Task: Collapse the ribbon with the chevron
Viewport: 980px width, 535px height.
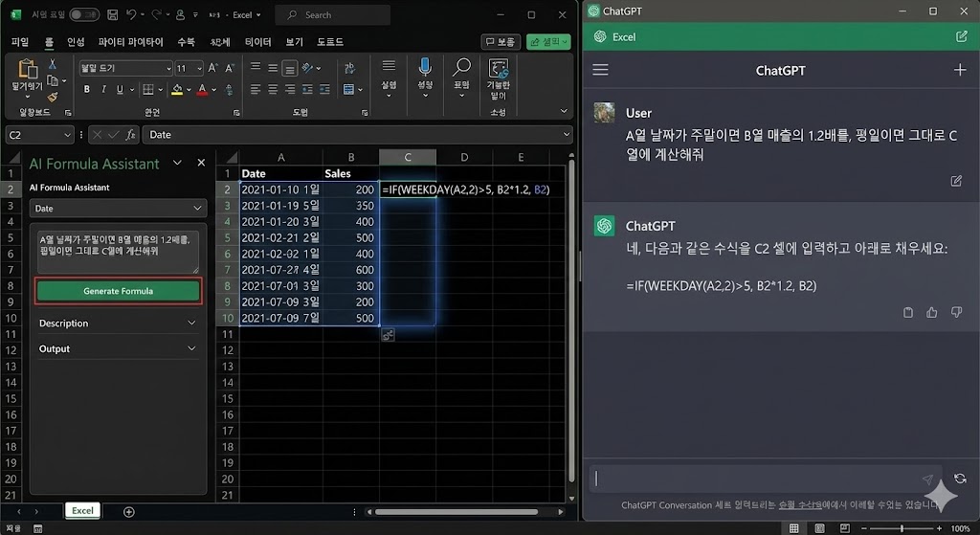Action: pyautogui.click(x=564, y=111)
